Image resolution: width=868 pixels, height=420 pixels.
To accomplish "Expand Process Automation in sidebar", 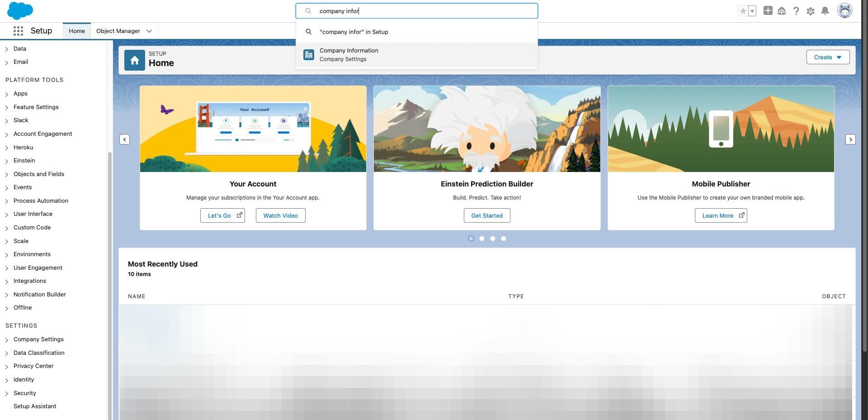I will click(x=7, y=201).
